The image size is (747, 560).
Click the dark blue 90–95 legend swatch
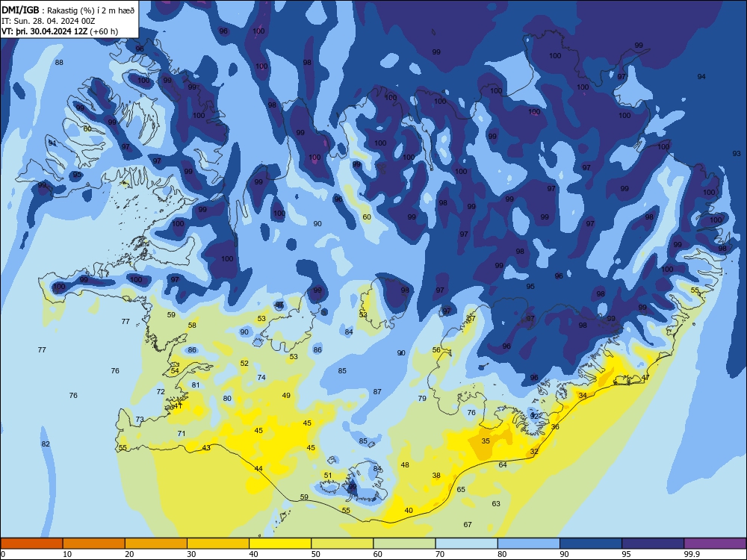pyautogui.click(x=591, y=544)
